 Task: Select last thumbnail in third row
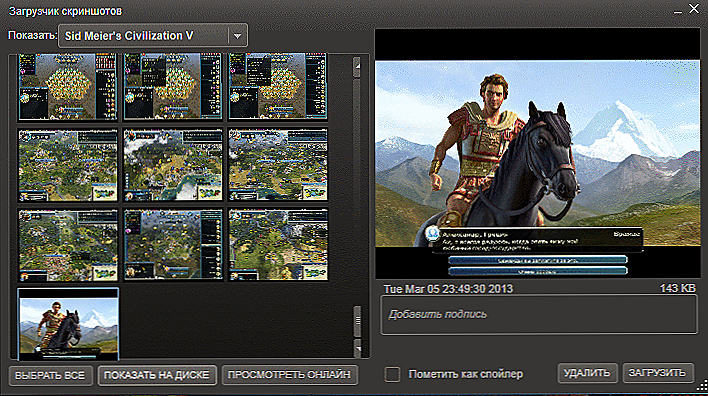pyautogui.click(x=278, y=245)
